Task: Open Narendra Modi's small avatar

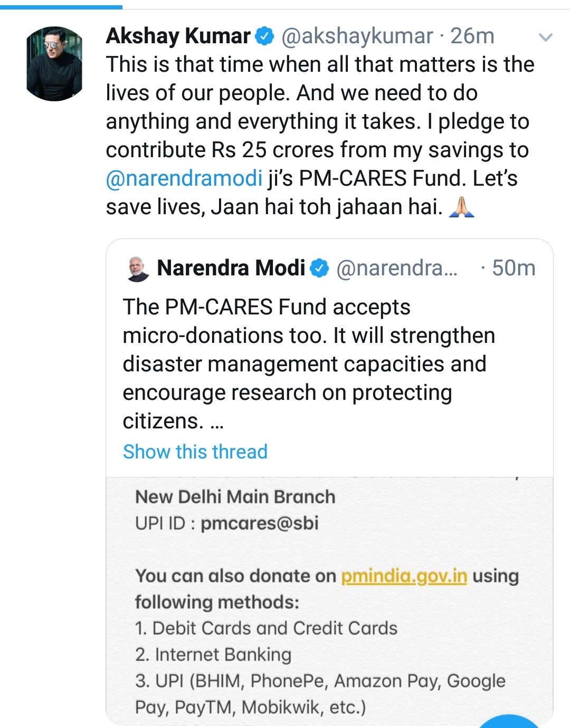Action: pos(138,269)
